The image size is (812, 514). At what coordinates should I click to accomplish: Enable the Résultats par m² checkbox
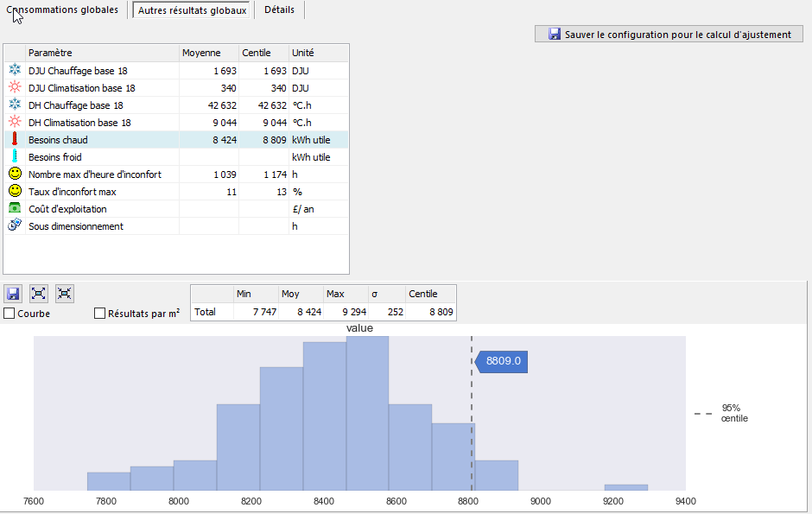click(99, 314)
